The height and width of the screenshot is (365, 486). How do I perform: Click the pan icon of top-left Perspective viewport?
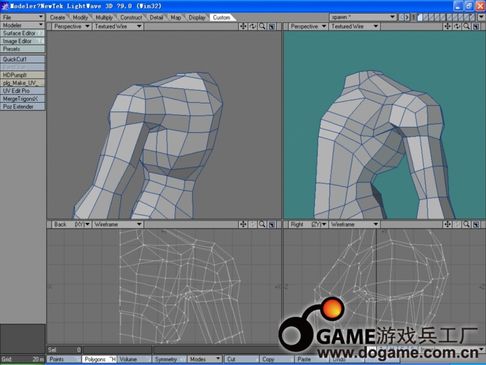243,26
